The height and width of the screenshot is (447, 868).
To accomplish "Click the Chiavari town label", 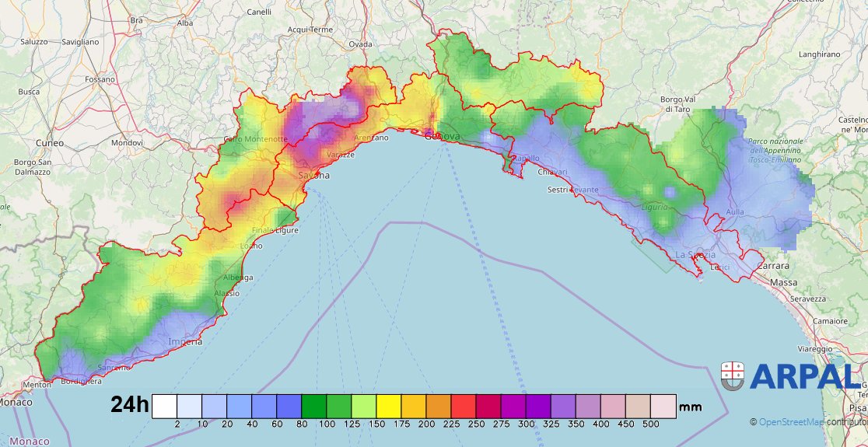I will click(553, 173).
